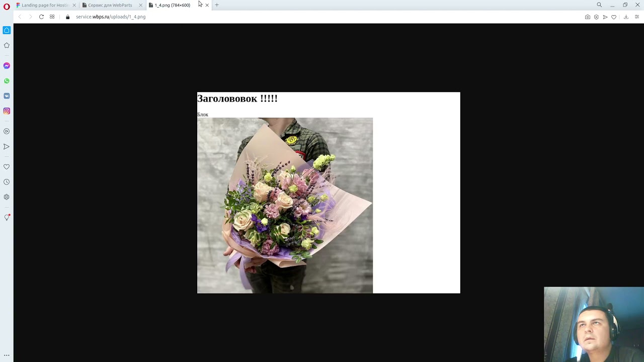The height and width of the screenshot is (362, 644).
Task: Take a snapshot with camera icon
Action: click(x=588, y=17)
